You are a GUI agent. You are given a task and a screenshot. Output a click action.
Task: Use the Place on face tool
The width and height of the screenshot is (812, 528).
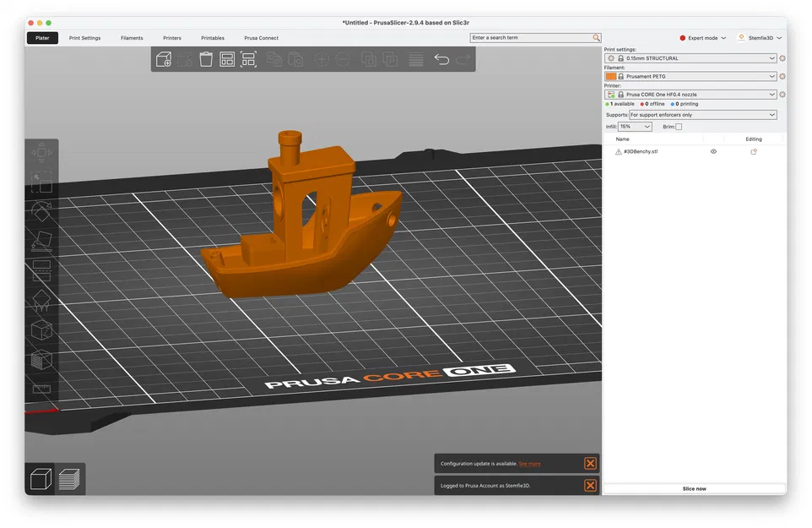coord(42,242)
